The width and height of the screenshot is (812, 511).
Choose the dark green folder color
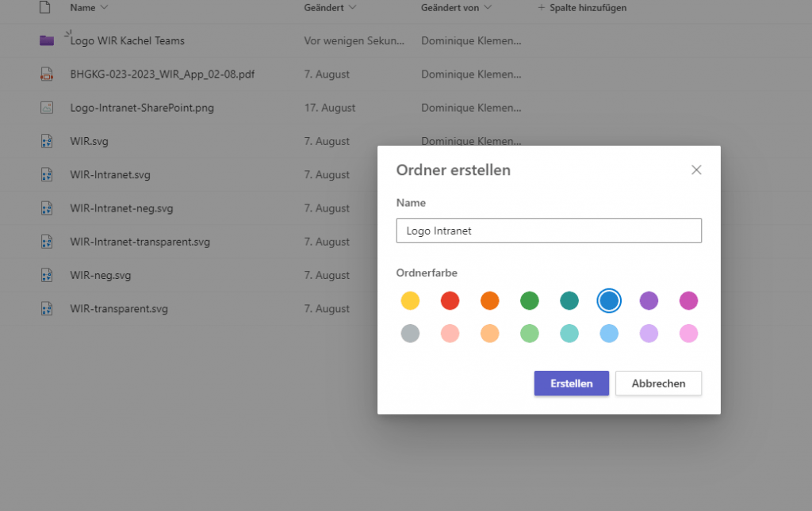[529, 300]
